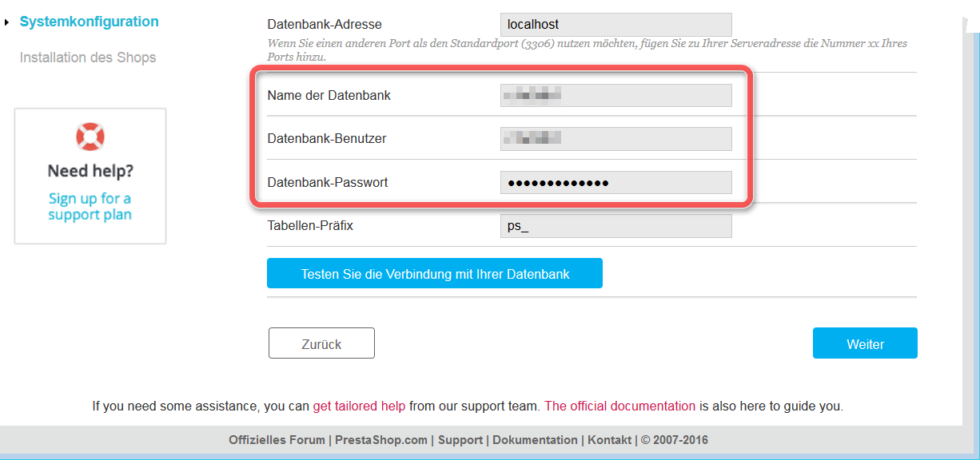Screen dimensions: 980x460
Task: Click the Name der Datenbank input field
Action: click(615, 95)
